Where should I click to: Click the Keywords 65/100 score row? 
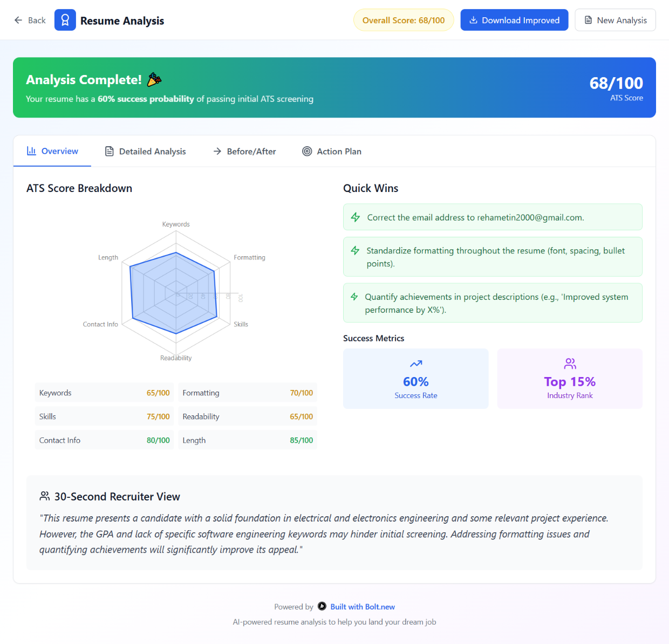point(104,393)
